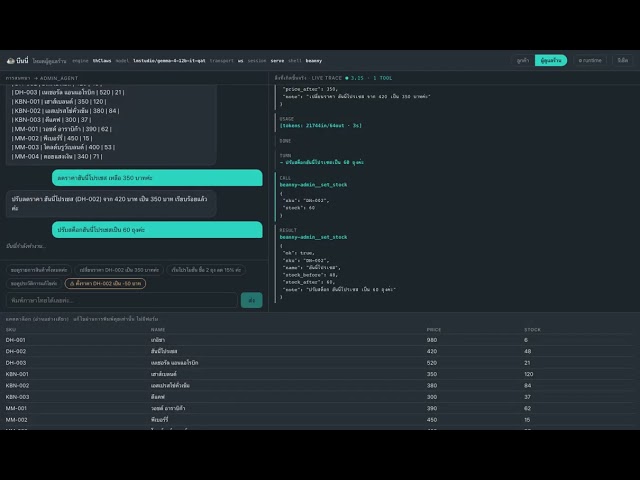Click the price 520 in the DH-003 row
The image size is (640, 480).
pos(432,363)
